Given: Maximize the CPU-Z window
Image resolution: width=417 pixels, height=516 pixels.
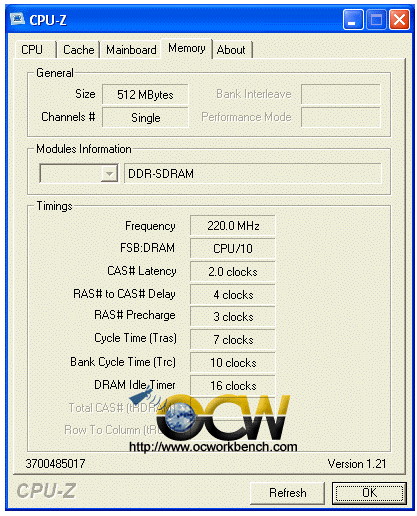Looking at the screenshot, I should (376, 20).
